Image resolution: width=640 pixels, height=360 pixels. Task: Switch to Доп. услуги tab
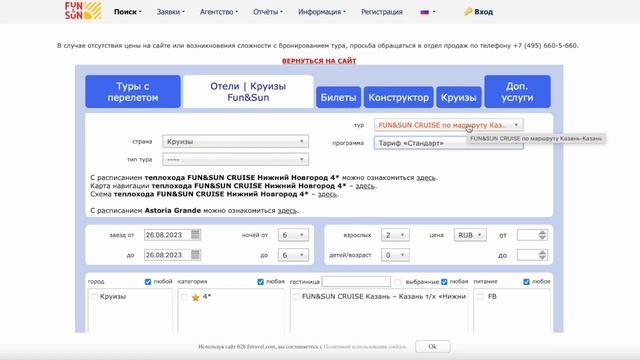(x=517, y=91)
